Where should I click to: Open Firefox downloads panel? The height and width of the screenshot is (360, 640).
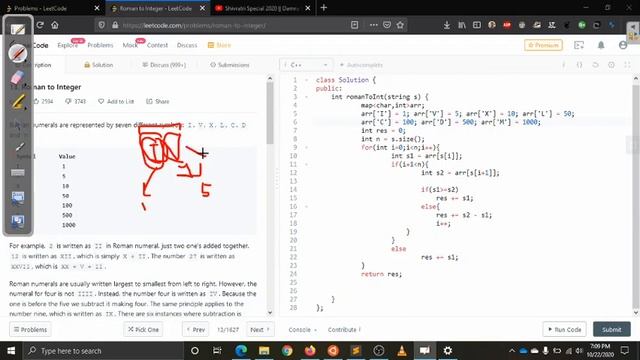pos(447,25)
